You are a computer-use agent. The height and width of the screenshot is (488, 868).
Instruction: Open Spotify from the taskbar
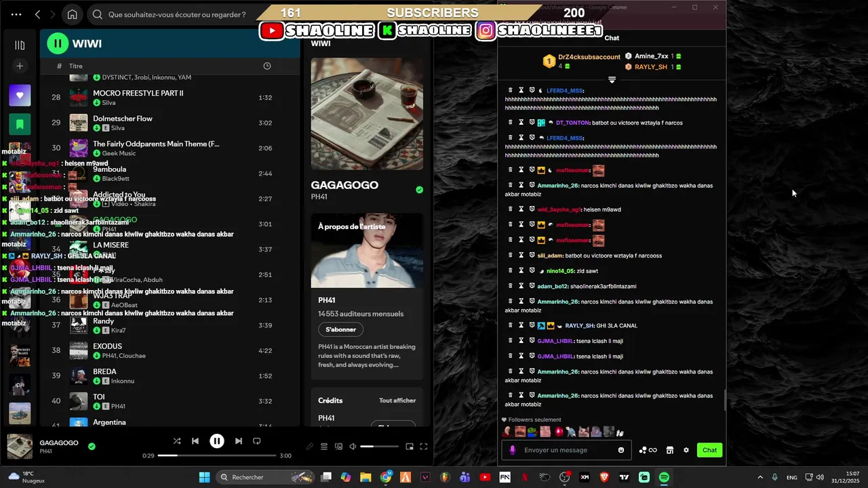[x=664, y=477]
